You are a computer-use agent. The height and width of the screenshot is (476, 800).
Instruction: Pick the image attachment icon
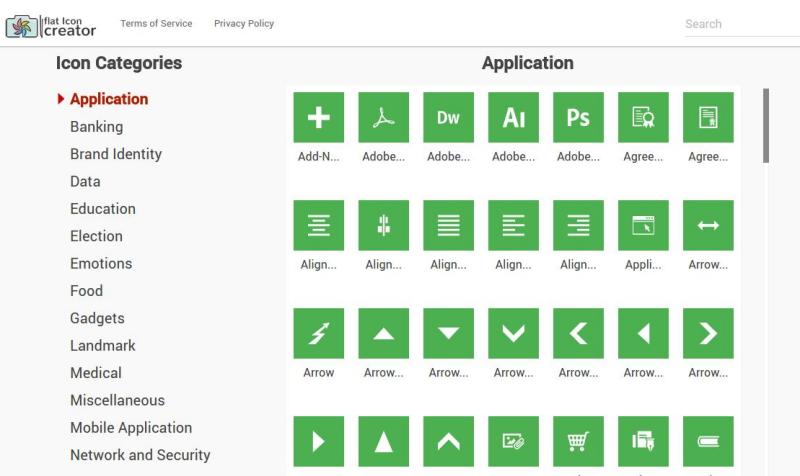[x=513, y=441]
